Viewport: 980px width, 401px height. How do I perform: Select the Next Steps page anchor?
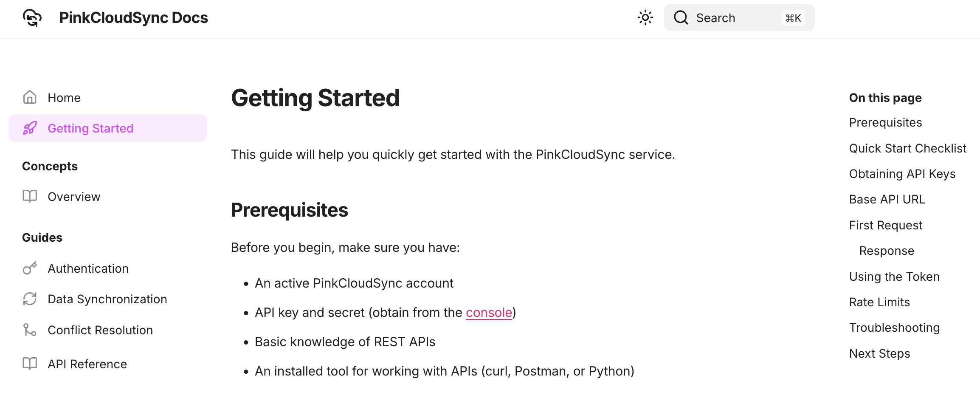[879, 353]
